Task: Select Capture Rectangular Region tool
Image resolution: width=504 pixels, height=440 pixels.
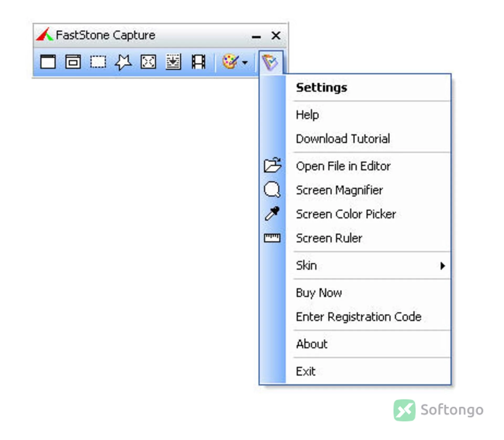Action: pyautogui.click(x=98, y=62)
